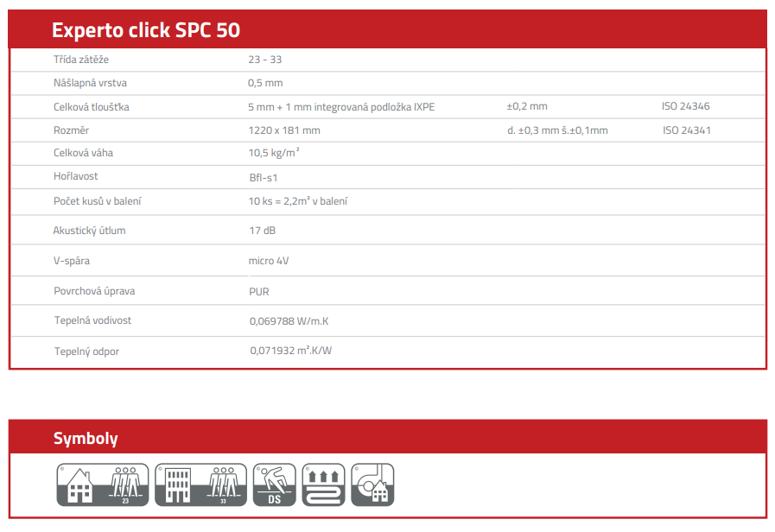Click the 'Bfl-s1' value
The height and width of the screenshot is (532, 775).
[264, 178]
